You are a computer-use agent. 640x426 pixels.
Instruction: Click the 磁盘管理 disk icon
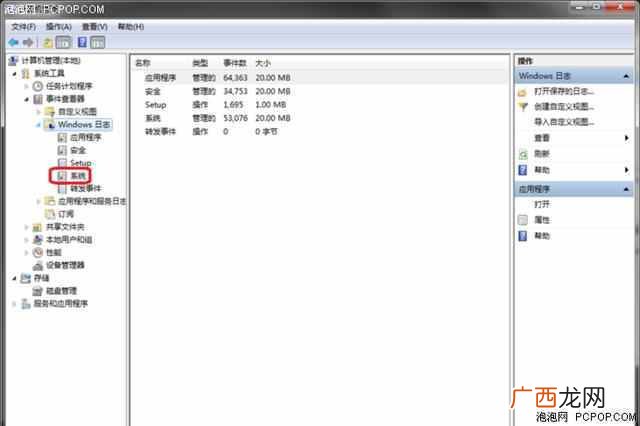tap(38, 291)
